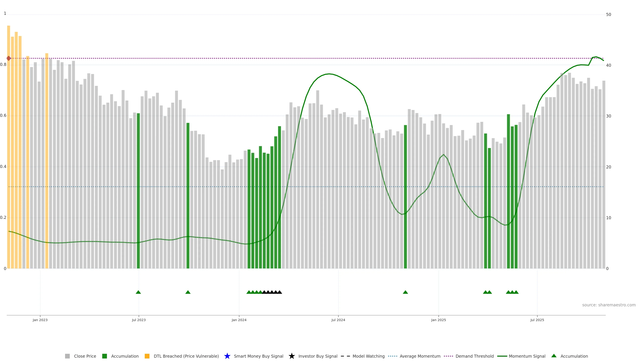The width and height of the screenshot is (644, 362).
Task: Toggle the Momentum Signal legend entry
Action: (527, 356)
